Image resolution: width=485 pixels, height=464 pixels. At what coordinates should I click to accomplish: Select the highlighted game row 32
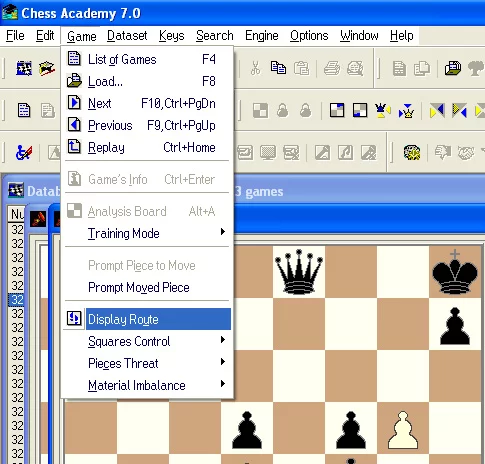tap(16, 300)
